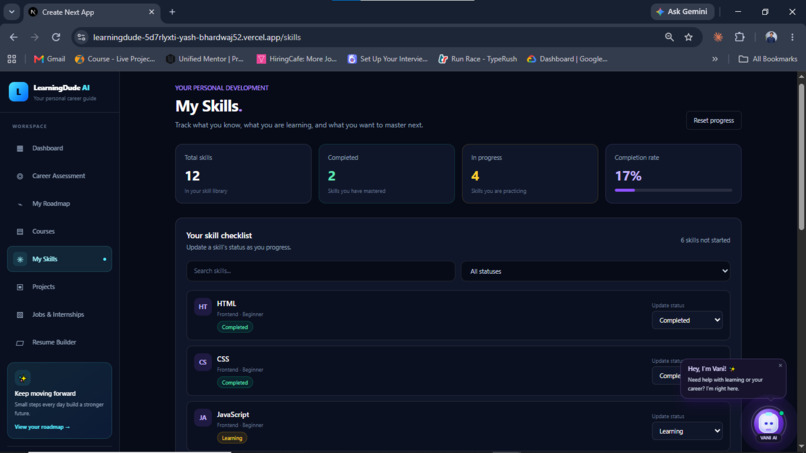Open the HiringCafe bookmark

pos(297,59)
